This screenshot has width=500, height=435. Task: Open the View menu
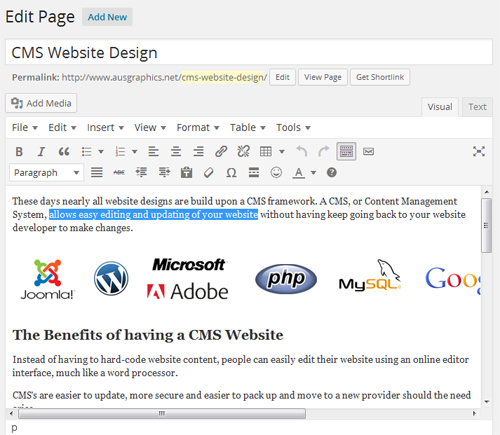tap(150, 128)
